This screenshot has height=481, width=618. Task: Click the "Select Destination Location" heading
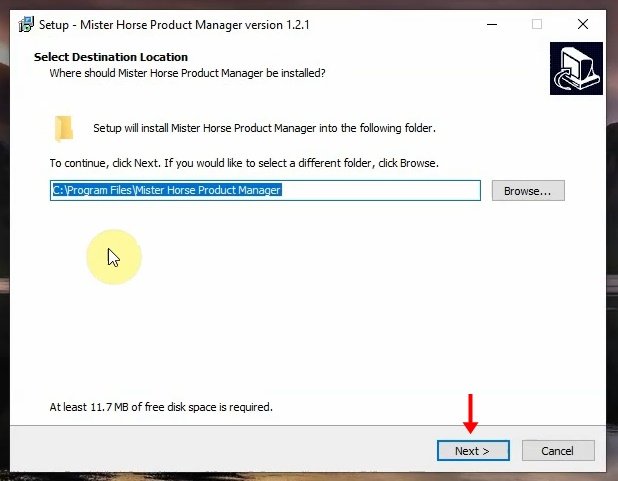(x=111, y=57)
